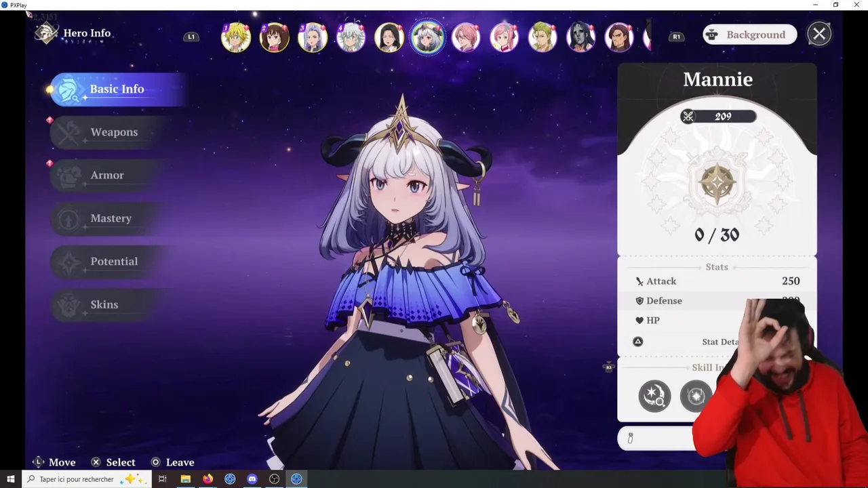This screenshot has width=868, height=488.
Task: Go to previous hero with L1
Action: point(191,37)
